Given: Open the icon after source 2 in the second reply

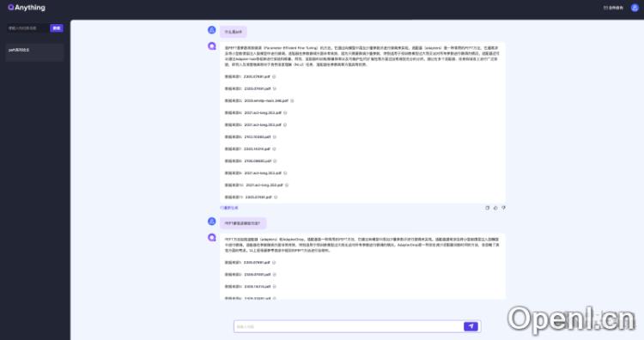Looking at the screenshot, I should click(275, 274).
